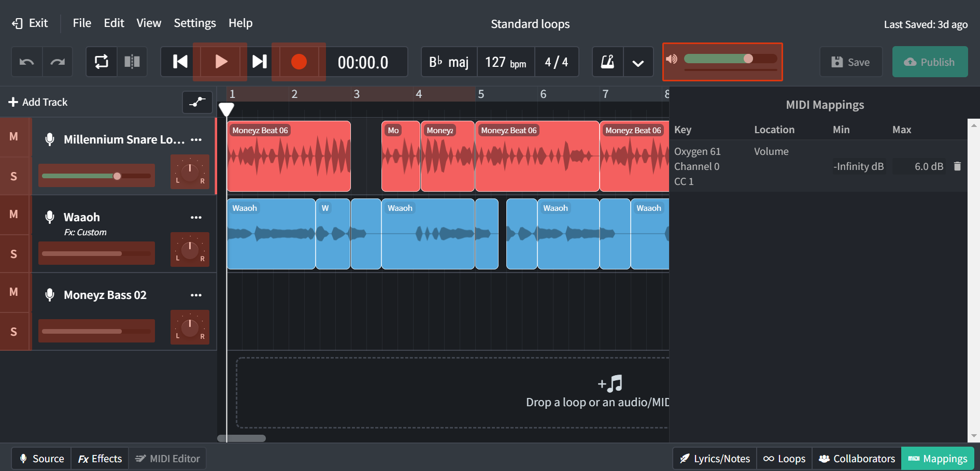
Task: Mute the Waaoh track
Action: [x=14, y=215]
